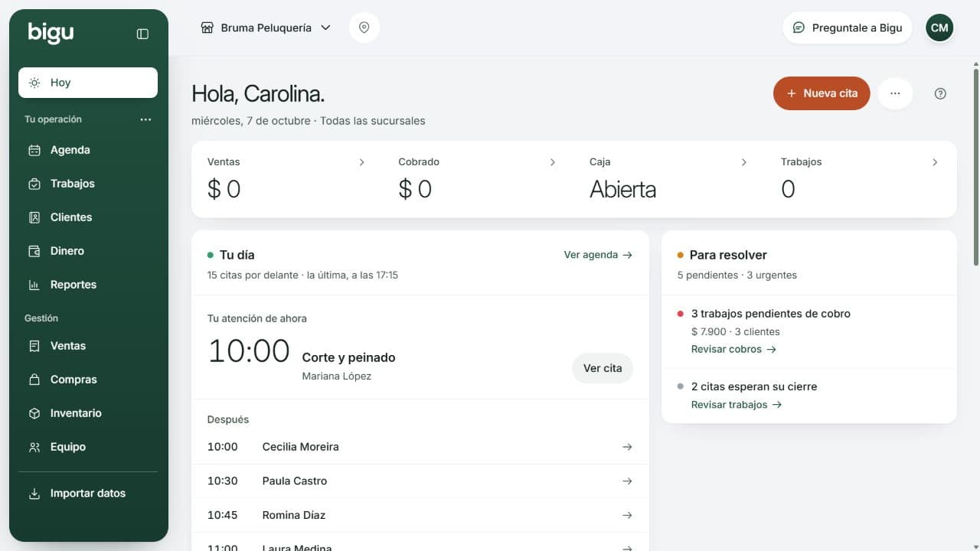Viewport: 980px width, 551px height.
Task: Click the bigu logo
Action: coord(51,32)
